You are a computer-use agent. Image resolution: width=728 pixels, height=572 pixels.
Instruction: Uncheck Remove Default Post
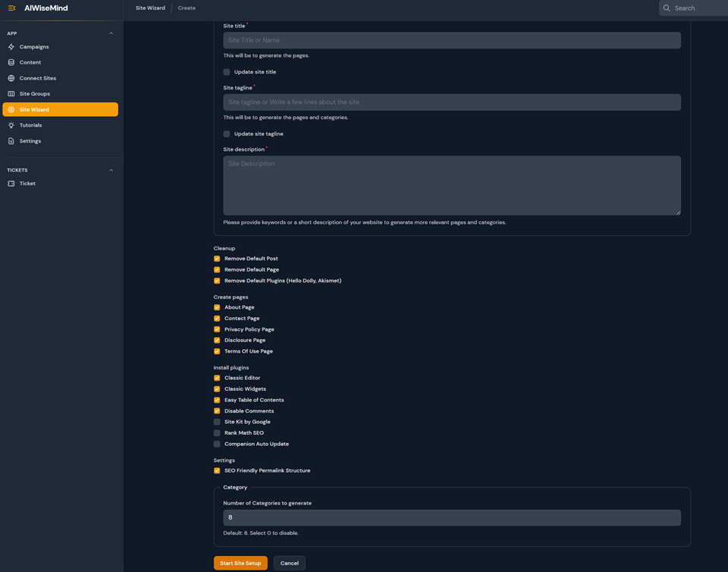217,259
